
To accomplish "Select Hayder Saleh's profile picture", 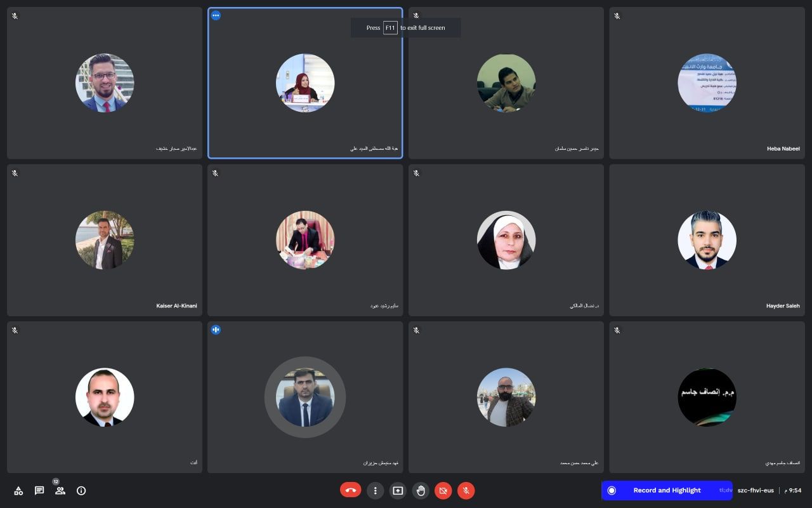I will tap(707, 240).
